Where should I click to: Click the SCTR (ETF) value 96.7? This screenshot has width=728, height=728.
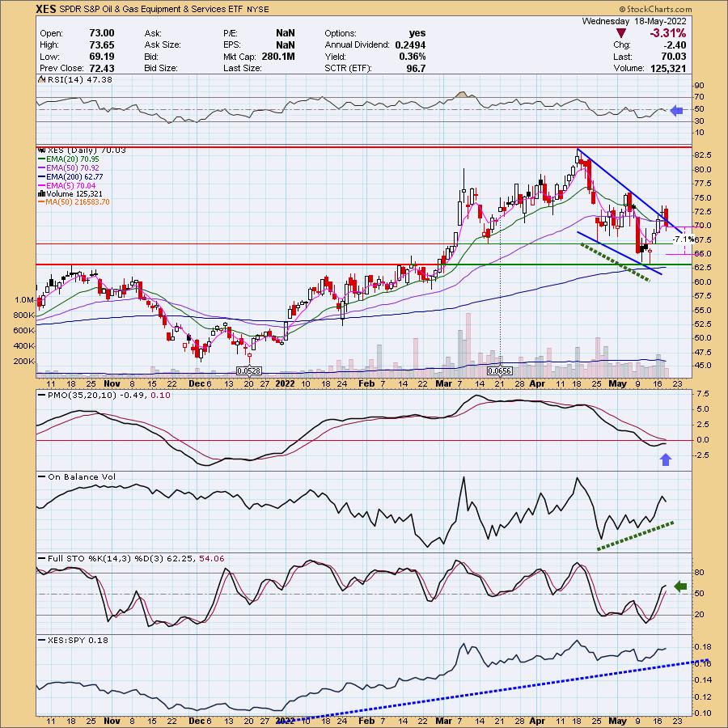(x=416, y=68)
